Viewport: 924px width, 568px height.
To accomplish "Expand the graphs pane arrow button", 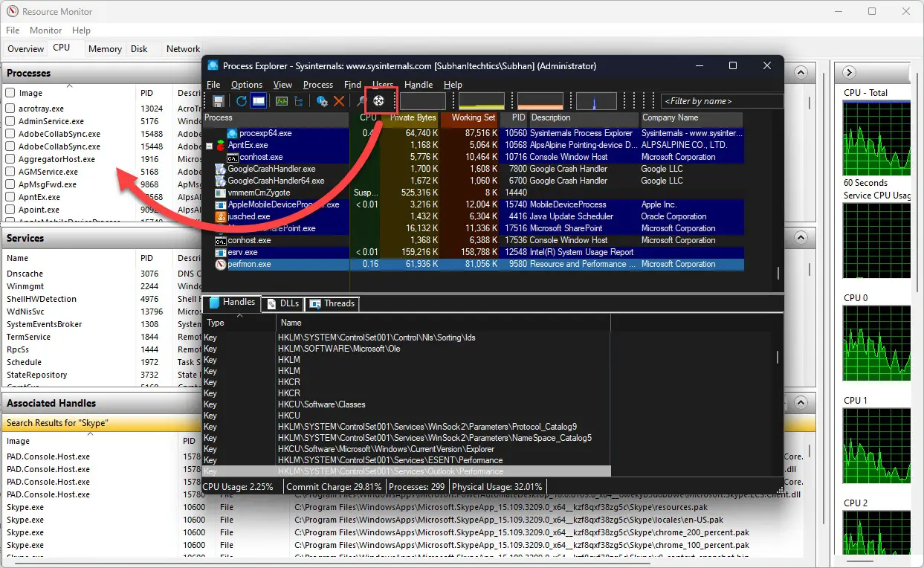I will [850, 73].
